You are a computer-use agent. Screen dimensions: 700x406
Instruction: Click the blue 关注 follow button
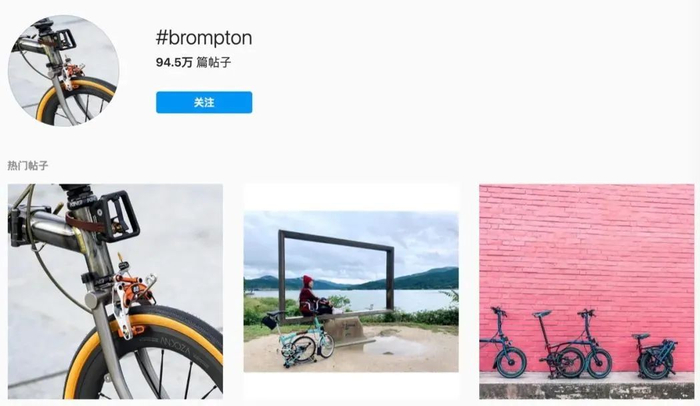point(204,102)
